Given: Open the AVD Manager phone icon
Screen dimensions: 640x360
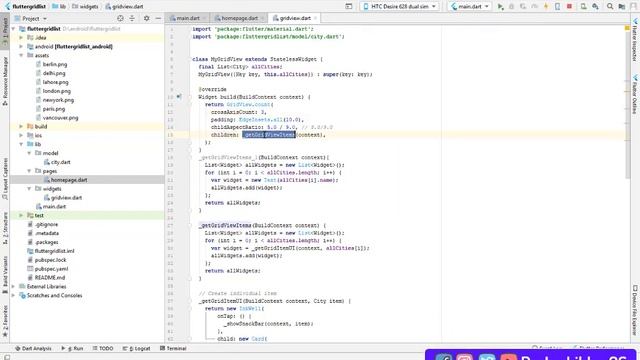Looking at the screenshot, I should 583,7.
